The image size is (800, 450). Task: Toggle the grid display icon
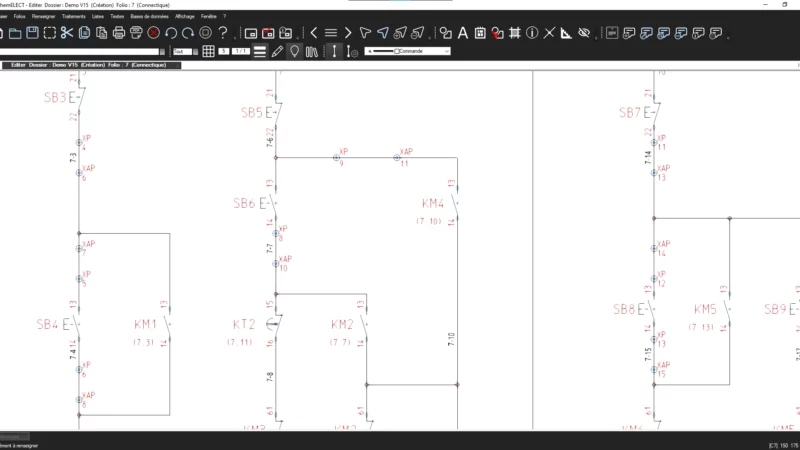tap(208, 51)
